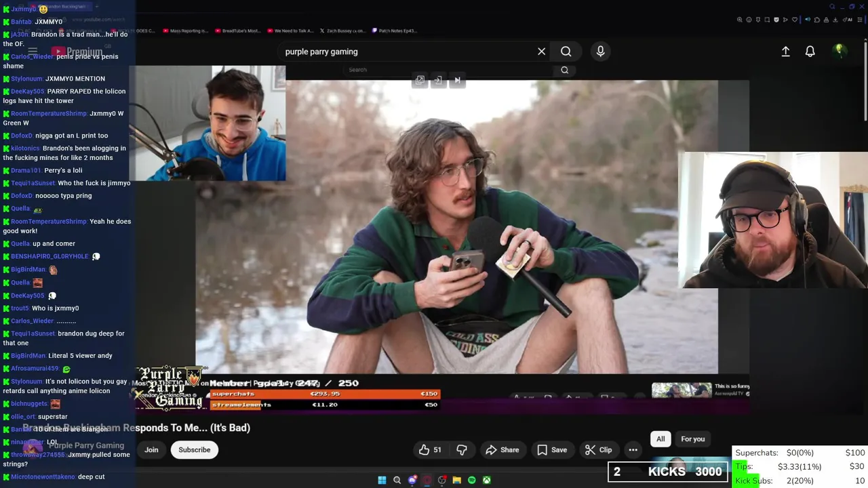The height and width of the screenshot is (488, 868).
Task: Open YouTube notifications bell
Action: pos(810,52)
